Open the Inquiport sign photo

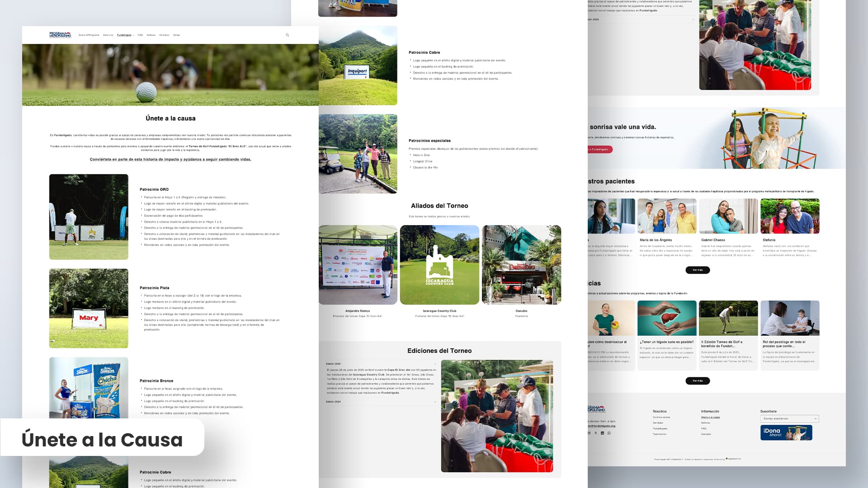[x=358, y=66]
